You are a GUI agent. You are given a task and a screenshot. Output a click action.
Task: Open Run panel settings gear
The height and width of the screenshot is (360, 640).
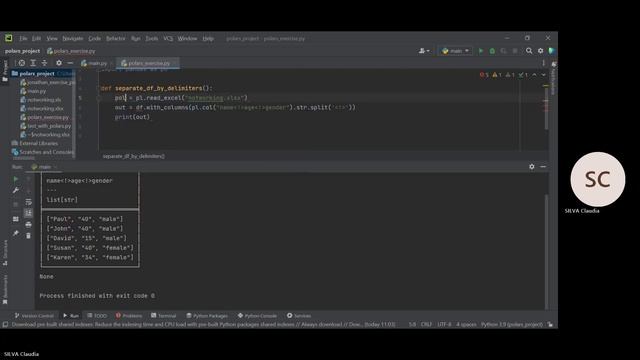pyautogui.click(x=531, y=167)
